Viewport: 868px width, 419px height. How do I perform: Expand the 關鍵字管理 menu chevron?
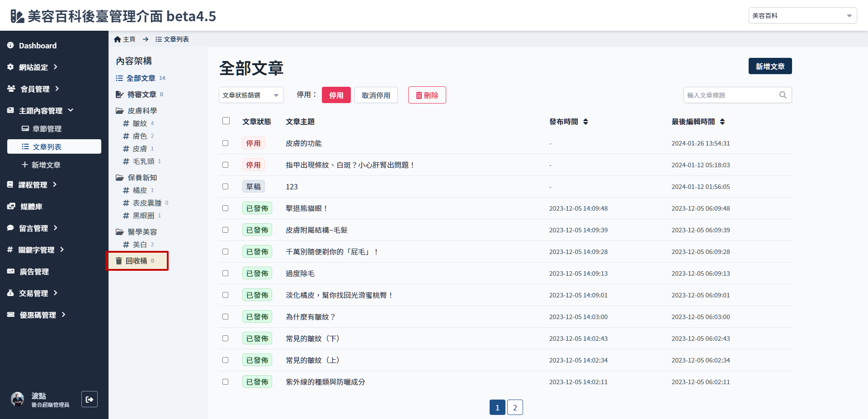[62, 250]
